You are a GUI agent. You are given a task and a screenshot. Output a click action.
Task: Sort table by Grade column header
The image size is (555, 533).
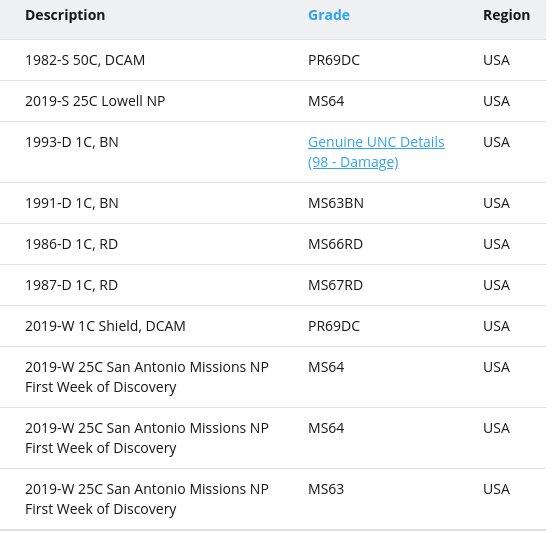tap(328, 15)
